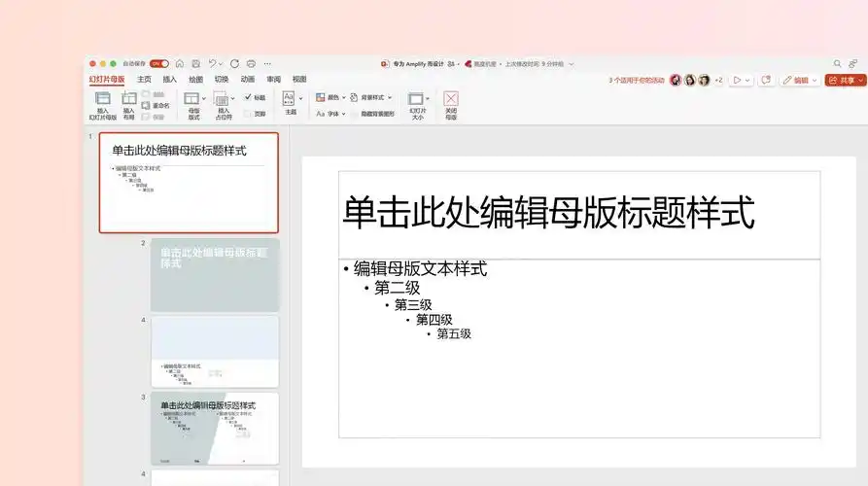Click the 第四级 text line

pos(434,320)
